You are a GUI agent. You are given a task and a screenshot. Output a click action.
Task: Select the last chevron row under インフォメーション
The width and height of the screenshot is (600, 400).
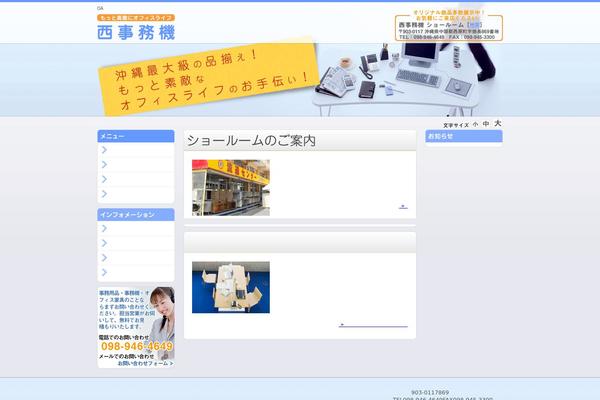pyautogui.click(x=136, y=273)
